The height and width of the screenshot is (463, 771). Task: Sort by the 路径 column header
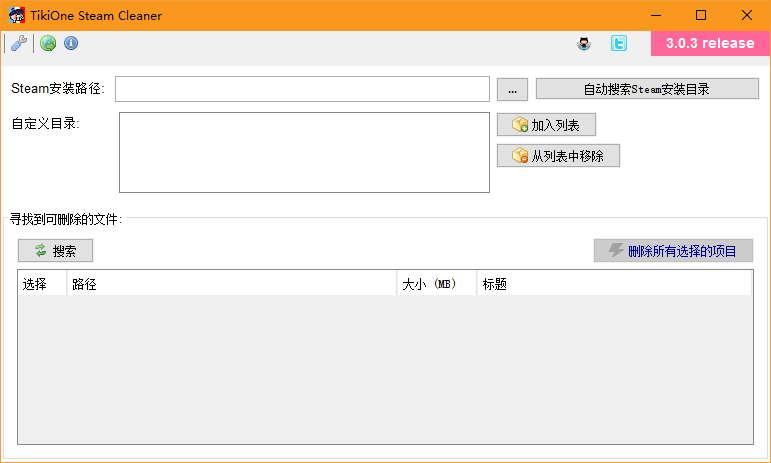[231, 284]
